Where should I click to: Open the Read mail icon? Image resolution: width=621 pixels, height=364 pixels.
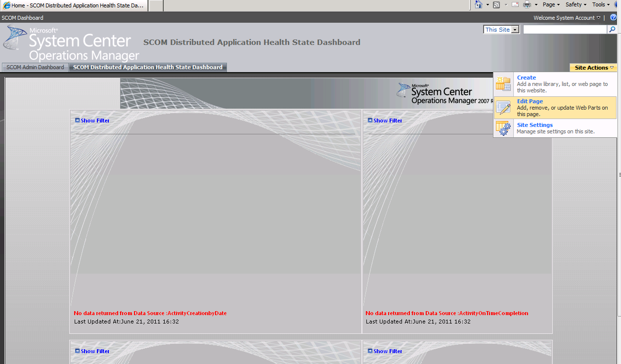coord(514,4)
